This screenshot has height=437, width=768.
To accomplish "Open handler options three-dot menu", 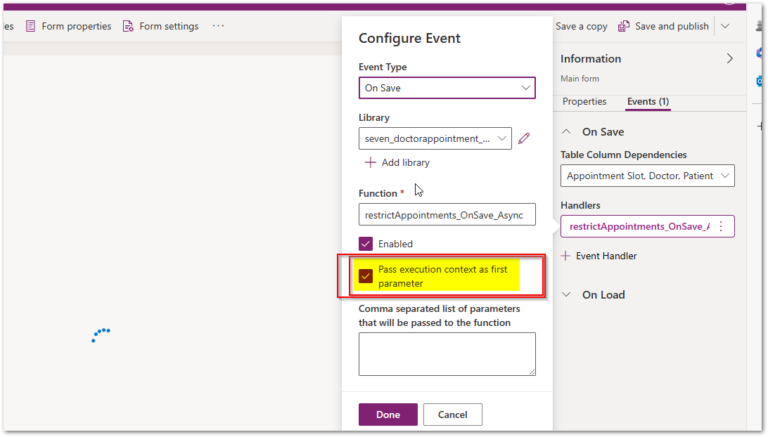I will click(721, 226).
